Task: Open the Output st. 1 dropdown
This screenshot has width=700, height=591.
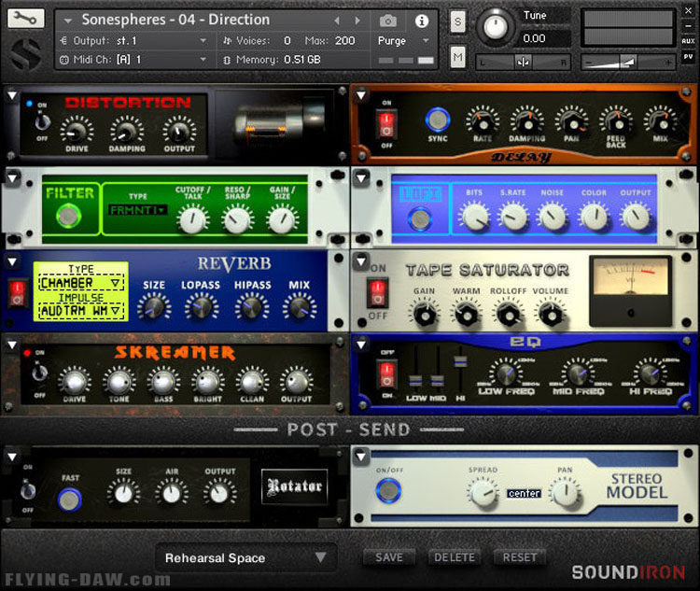Action: pyautogui.click(x=133, y=41)
